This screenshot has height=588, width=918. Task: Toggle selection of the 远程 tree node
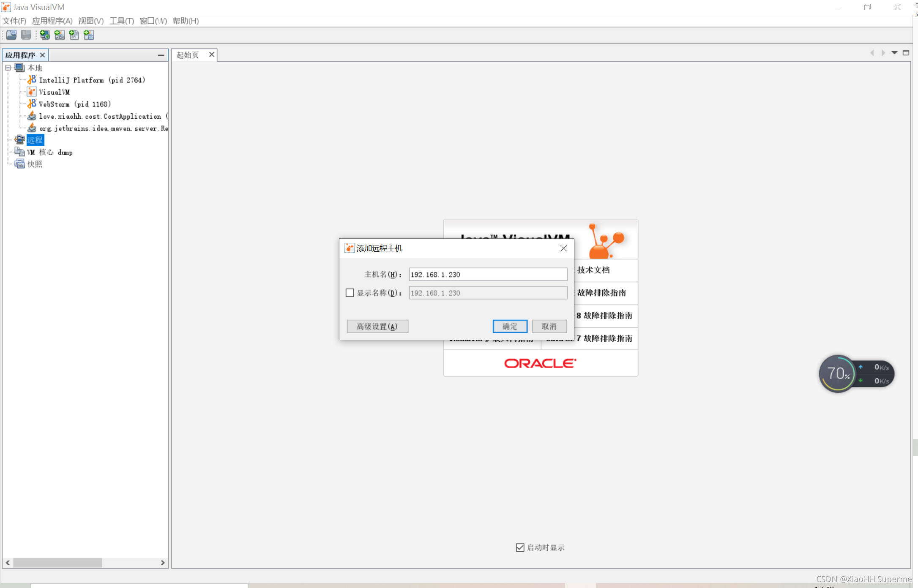pyautogui.click(x=35, y=140)
